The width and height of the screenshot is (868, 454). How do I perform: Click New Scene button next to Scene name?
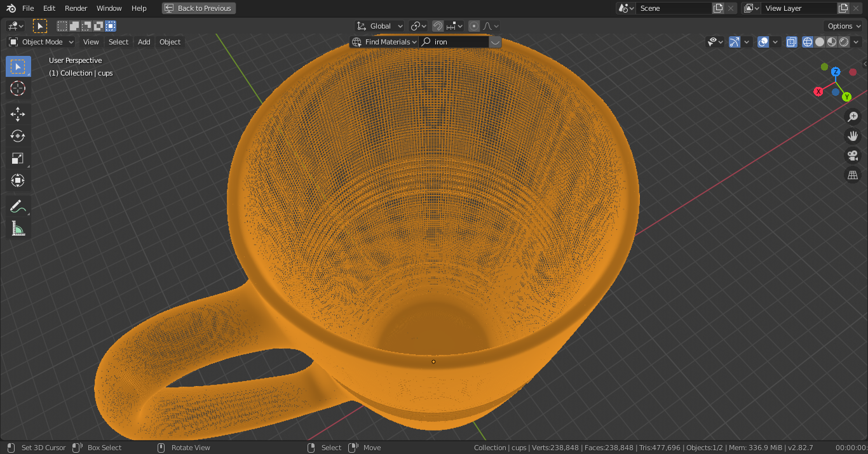click(717, 8)
